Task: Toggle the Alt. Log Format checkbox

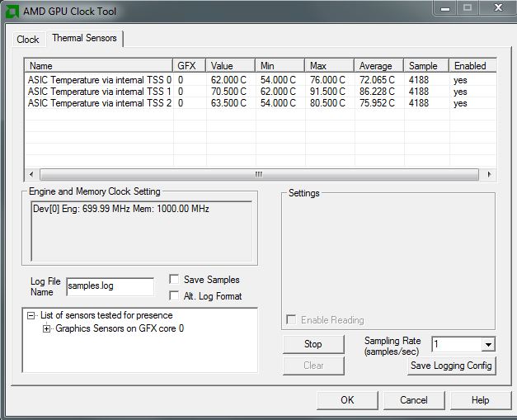Action: (174, 295)
